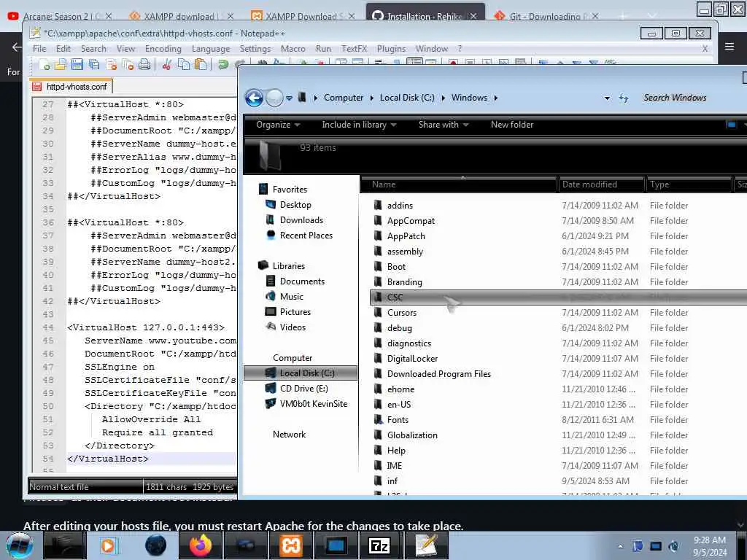Click the Notepad++ icon on the taskbar
The width and height of the screenshot is (747, 560).
(x=426, y=545)
